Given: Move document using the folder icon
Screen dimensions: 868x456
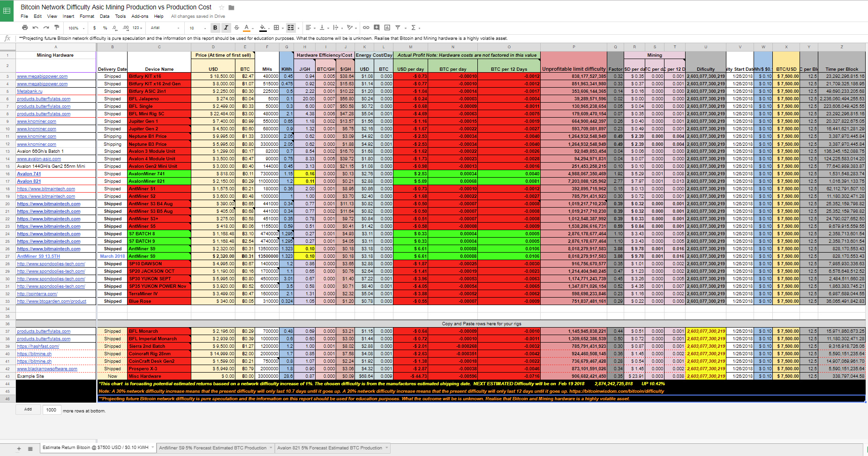Looking at the screenshot, I should [x=231, y=7].
